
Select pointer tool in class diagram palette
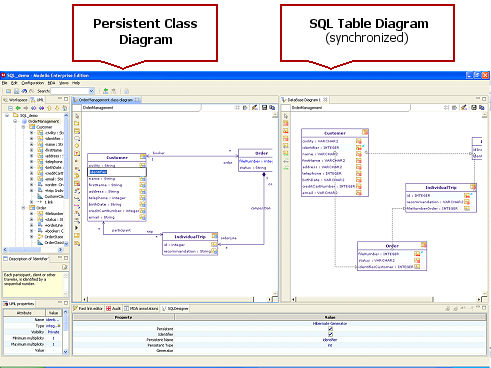pos(77,116)
